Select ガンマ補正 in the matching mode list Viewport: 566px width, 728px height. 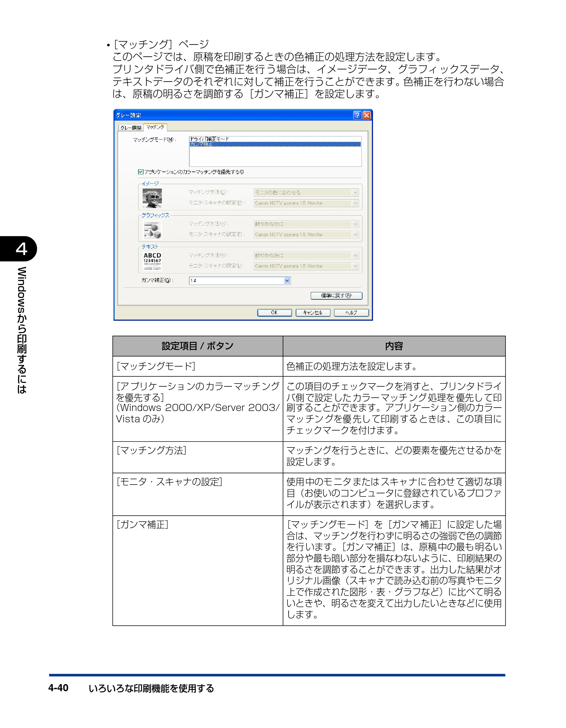pyautogui.click(x=275, y=144)
